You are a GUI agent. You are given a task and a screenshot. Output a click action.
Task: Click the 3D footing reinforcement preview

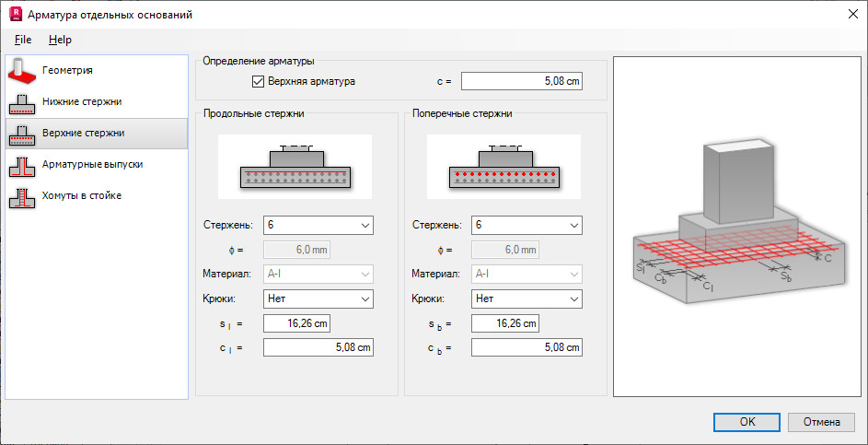click(737, 228)
